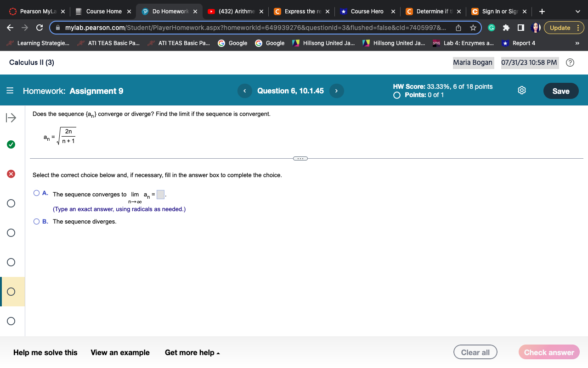The width and height of the screenshot is (588, 368).
Task: Switch to the Course Hero tab
Action: [x=367, y=11]
